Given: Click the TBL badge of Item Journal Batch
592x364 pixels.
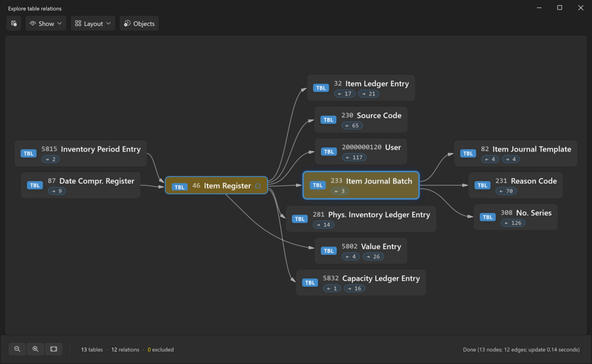Looking at the screenshot, I should click(317, 185).
